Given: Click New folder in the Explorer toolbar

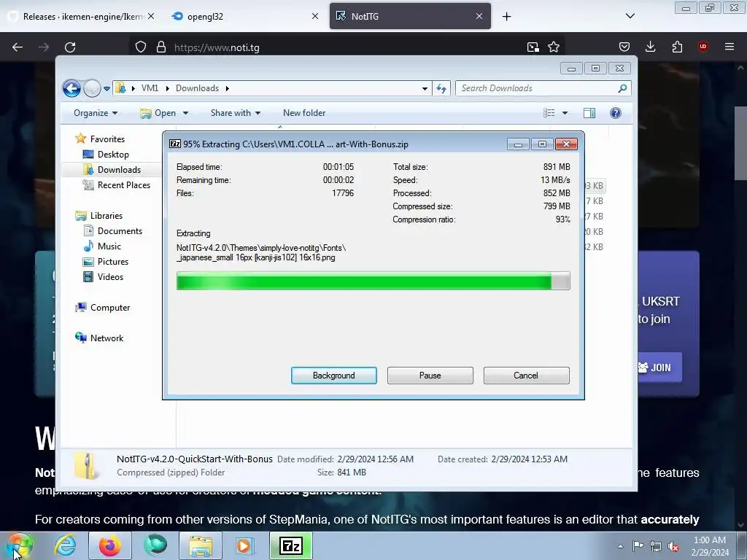Looking at the screenshot, I should [x=304, y=113].
